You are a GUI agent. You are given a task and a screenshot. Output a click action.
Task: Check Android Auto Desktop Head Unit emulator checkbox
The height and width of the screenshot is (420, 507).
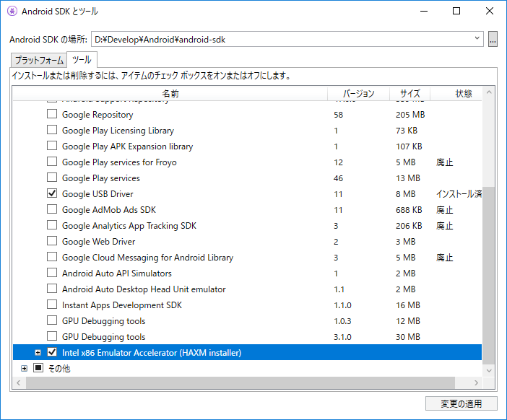click(52, 289)
